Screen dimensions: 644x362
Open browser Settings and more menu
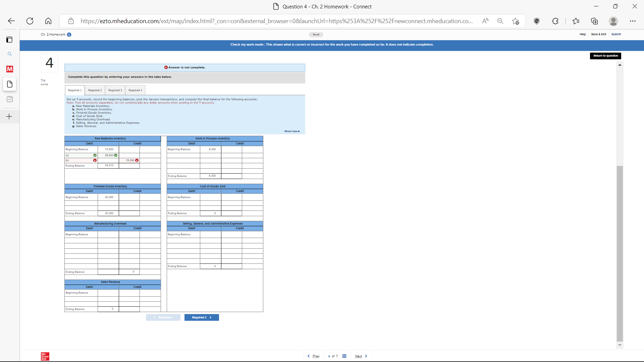click(x=633, y=21)
